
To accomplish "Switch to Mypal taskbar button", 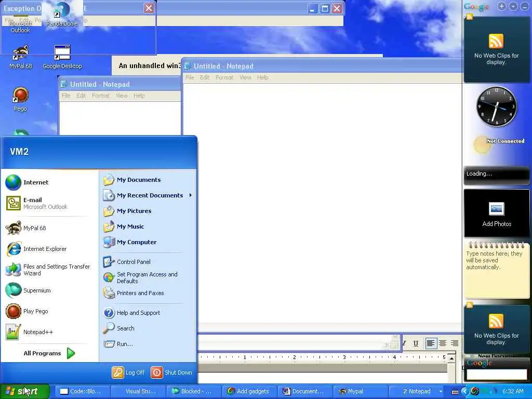I will (x=361, y=391).
